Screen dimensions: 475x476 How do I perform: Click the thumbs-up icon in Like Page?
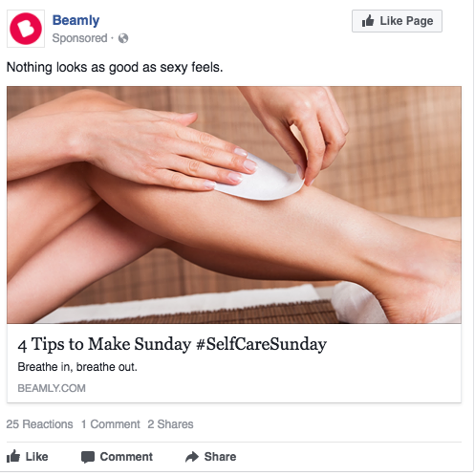point(368,21)
